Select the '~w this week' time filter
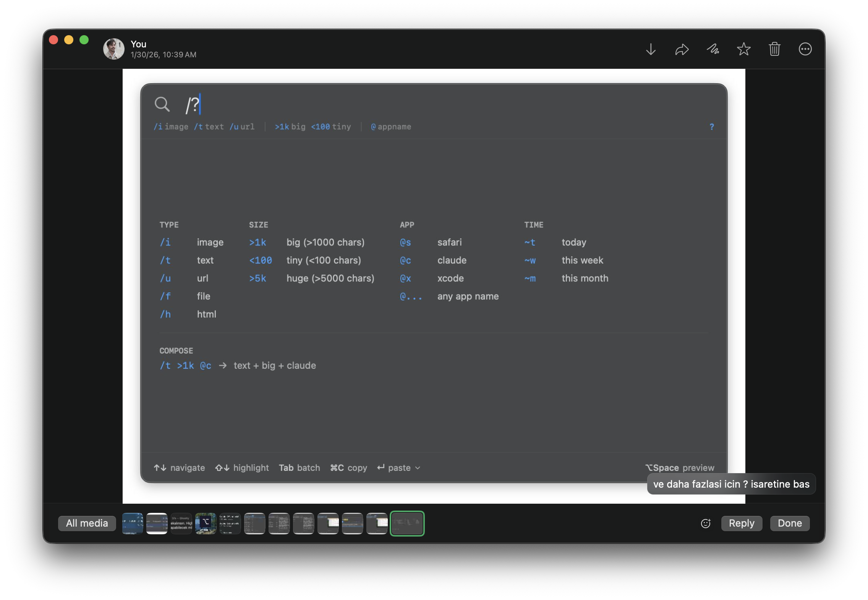 (x=530, y=260)
